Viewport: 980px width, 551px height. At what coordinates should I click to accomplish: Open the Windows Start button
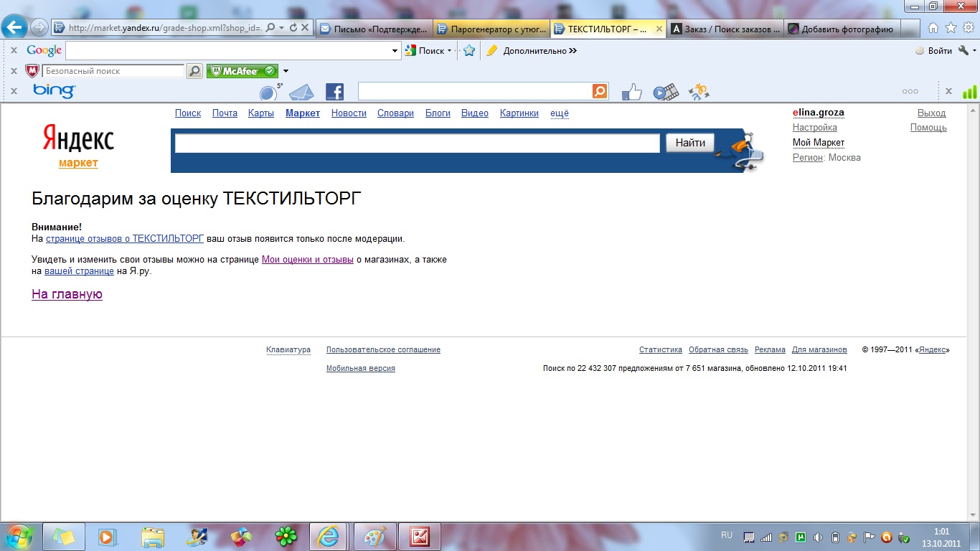coord(19,537)
